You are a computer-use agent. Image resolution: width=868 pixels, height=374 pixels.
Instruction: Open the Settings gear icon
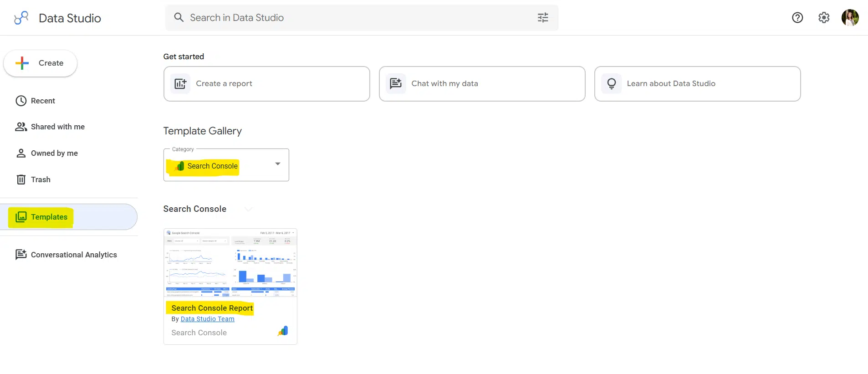click(824, 18)
